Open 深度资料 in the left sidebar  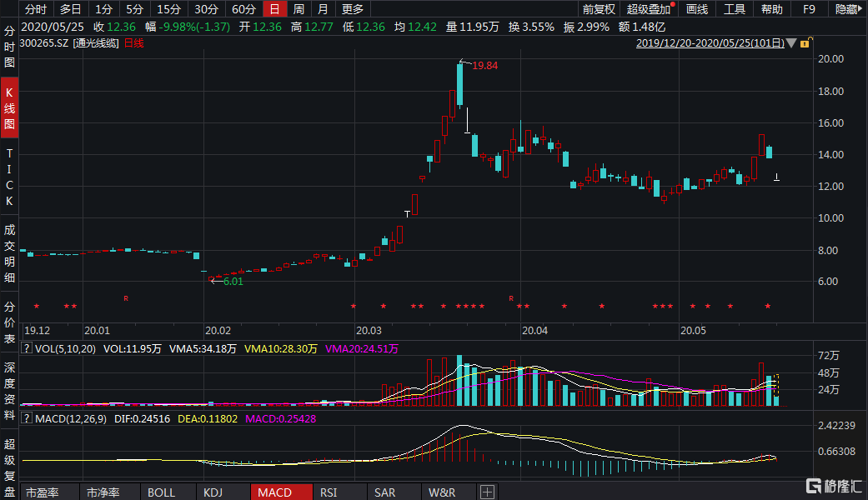click(9, 391)
